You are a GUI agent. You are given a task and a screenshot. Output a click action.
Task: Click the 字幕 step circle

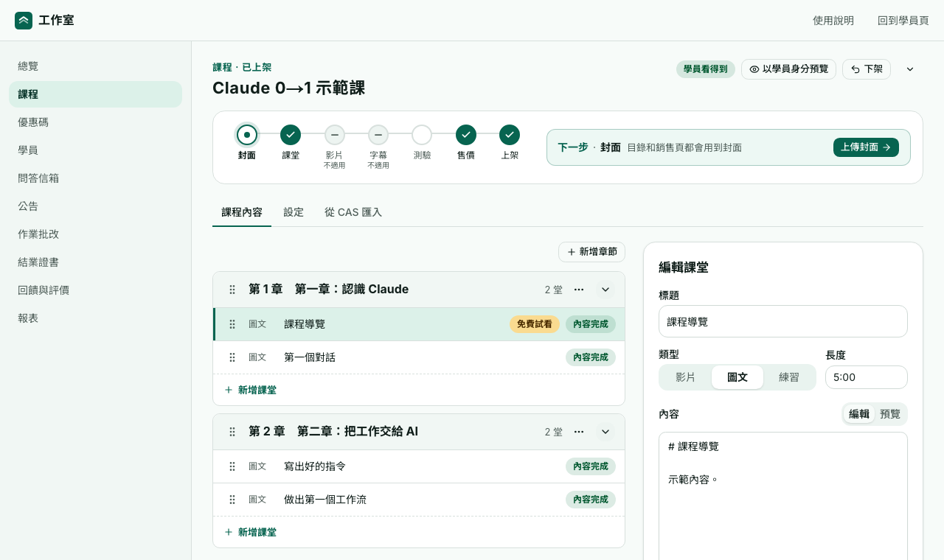378,135
